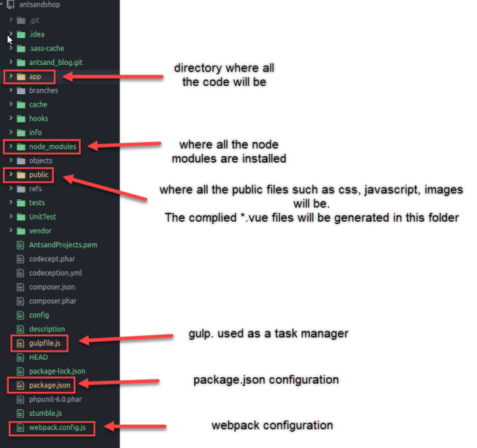Click the package-lock.json file icon
This screenshot has width=477, height=448.
20,371
